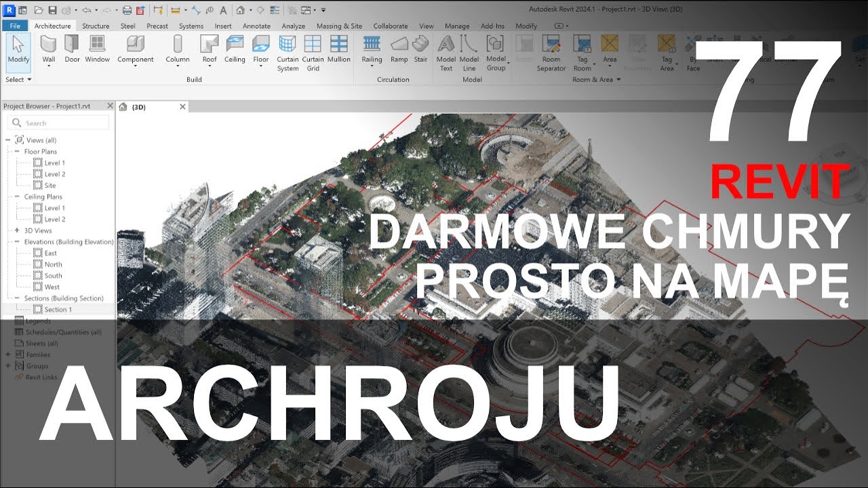Select Section 1 in Project Browser
This screenshot has height=488, width=868.
click(58, 309)
